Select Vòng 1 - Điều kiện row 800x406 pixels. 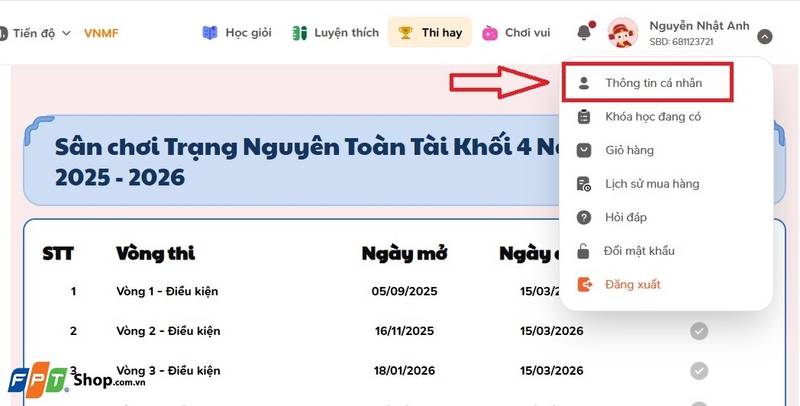pos(167,291)
